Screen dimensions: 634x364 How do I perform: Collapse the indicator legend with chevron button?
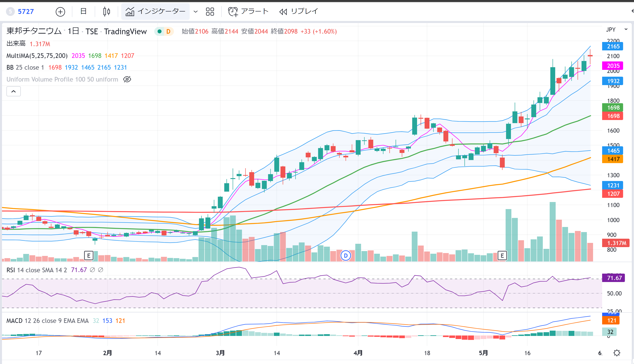pos(13,91)
